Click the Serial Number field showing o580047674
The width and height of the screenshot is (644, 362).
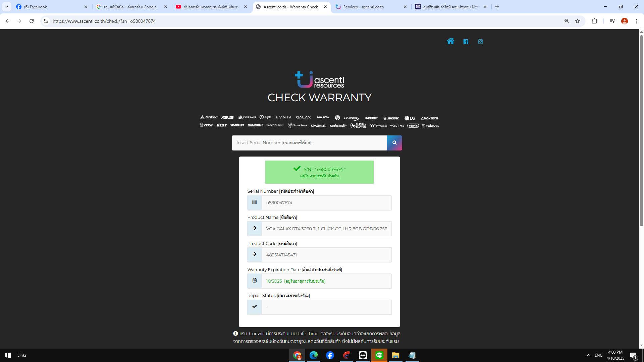pos(326,203)
